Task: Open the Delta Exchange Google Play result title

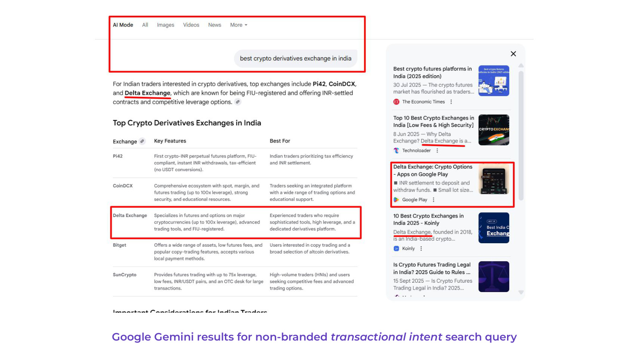Action: tap(432, 170)
